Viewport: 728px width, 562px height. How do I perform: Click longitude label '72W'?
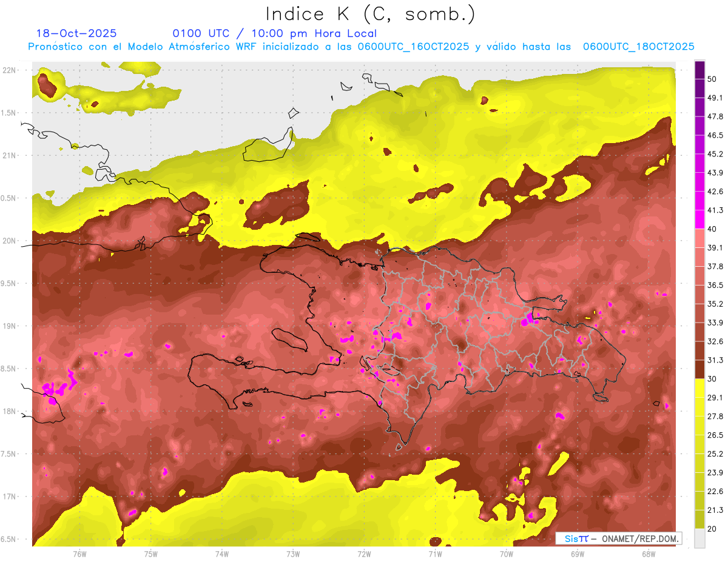click(x=364, y=554)
